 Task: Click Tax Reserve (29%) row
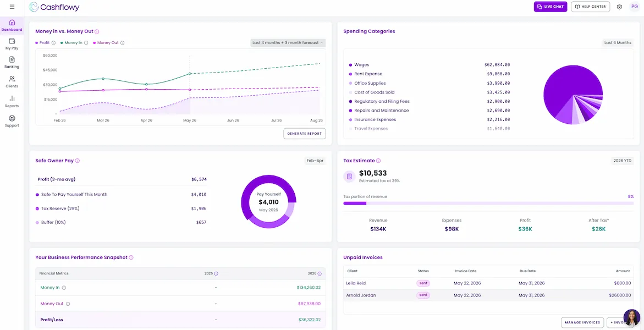coord(121,208)
